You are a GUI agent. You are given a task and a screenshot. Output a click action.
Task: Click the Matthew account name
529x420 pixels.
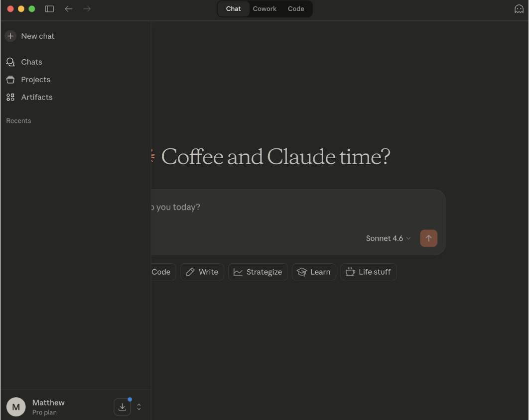48,403
